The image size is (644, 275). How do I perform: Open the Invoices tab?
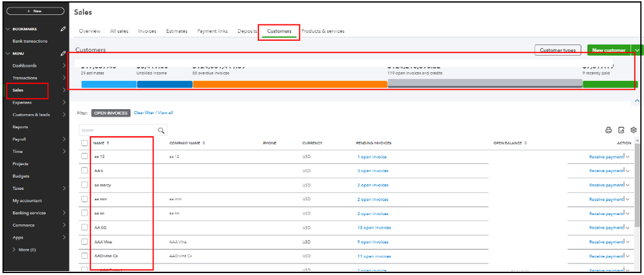147,31
